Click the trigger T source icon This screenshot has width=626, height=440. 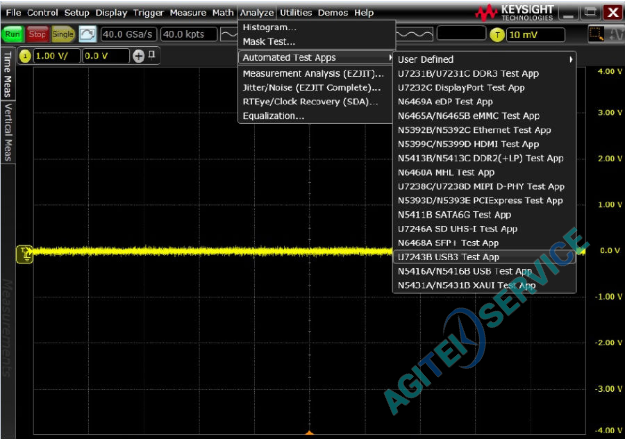(x=497, y=34)
